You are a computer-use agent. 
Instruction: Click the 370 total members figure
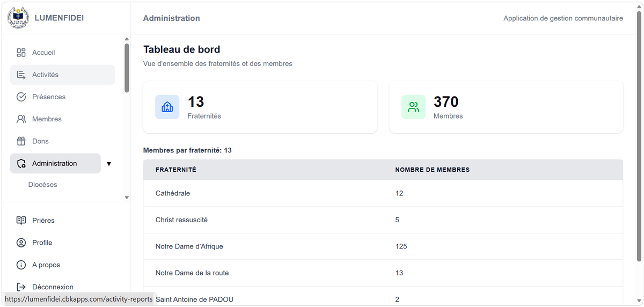446,101
